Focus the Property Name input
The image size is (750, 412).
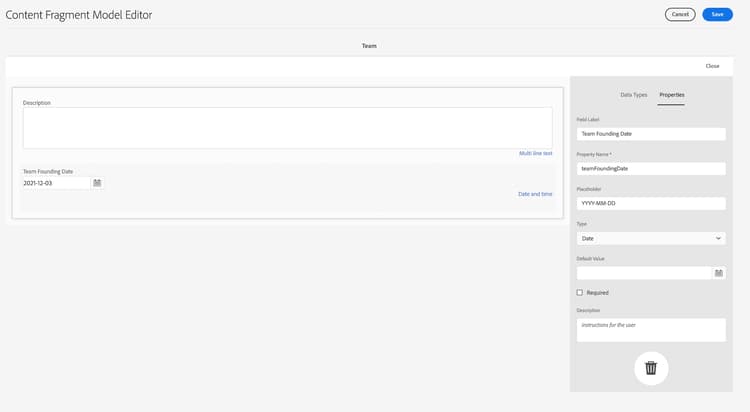point(651,168)
